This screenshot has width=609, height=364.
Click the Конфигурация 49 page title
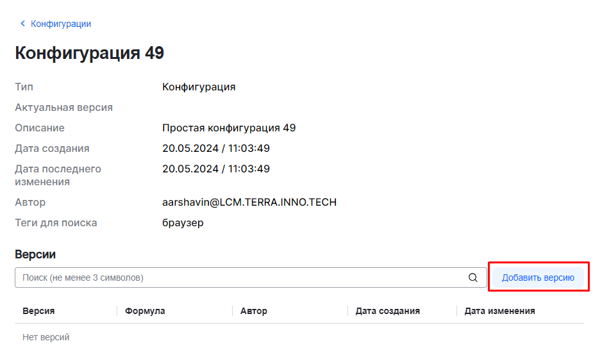pos(90,53)
